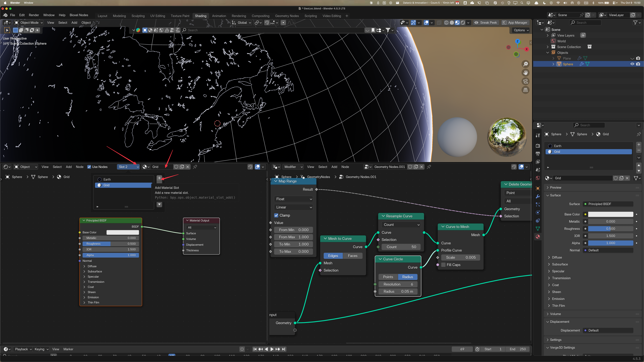Unlink Geometry Nodes.001 with the X icon
This screenshot has width=644, height=362.
421,167
